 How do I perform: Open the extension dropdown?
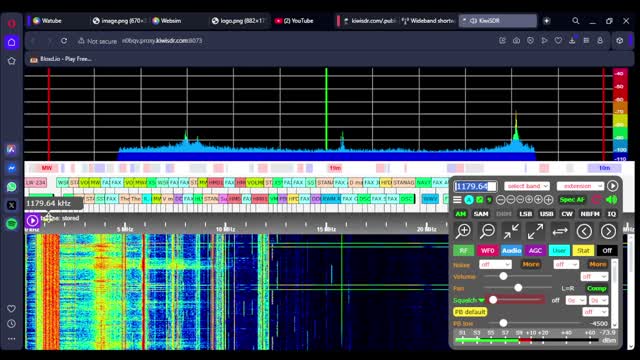click(580, 186)
